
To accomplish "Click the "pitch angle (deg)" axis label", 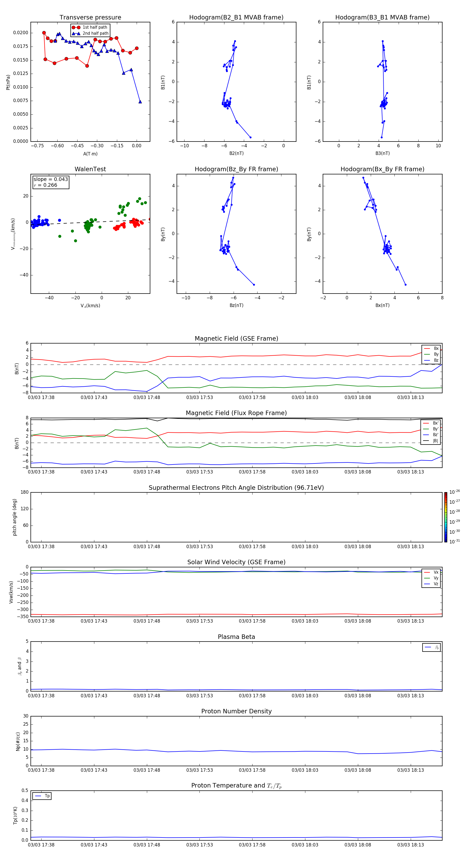I will coord(14,517).
